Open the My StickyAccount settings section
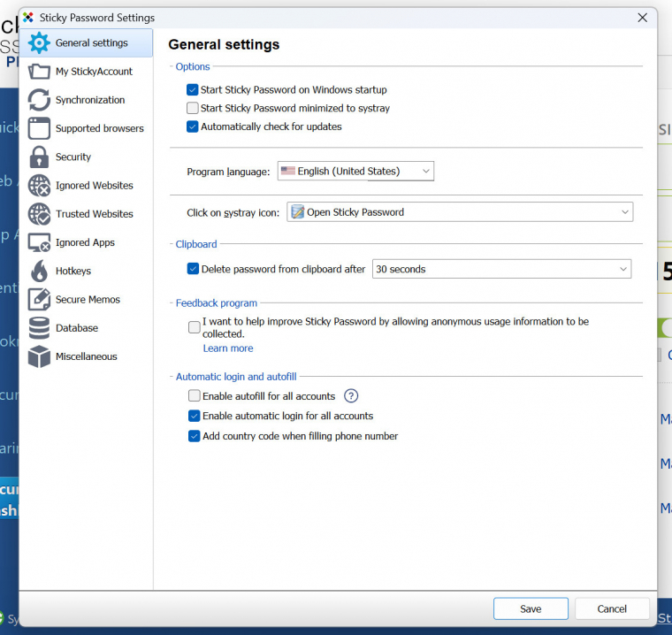Viewport: 672px width, 635px height. point(94,72)
